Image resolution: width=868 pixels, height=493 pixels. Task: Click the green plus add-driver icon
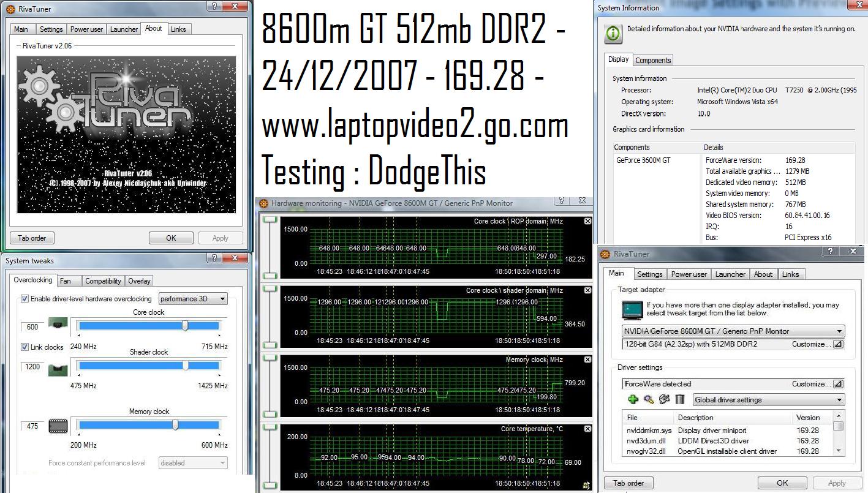633,399
